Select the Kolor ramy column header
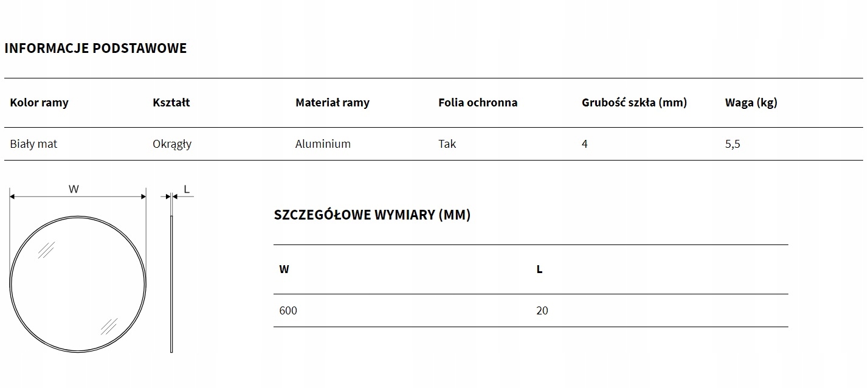868x388 pixels. (x=40, y=103)
